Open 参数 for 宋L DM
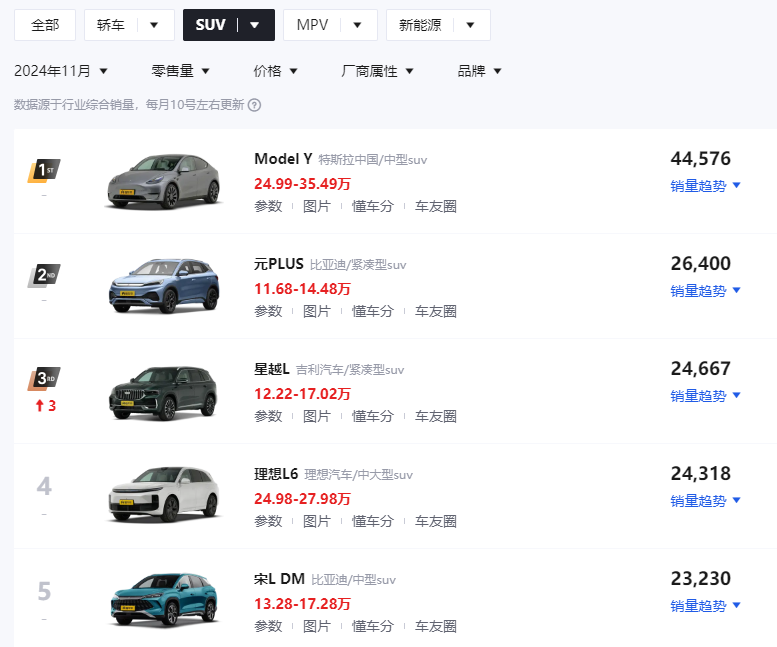This screenshot has height=647, width=777. point(268,626)
